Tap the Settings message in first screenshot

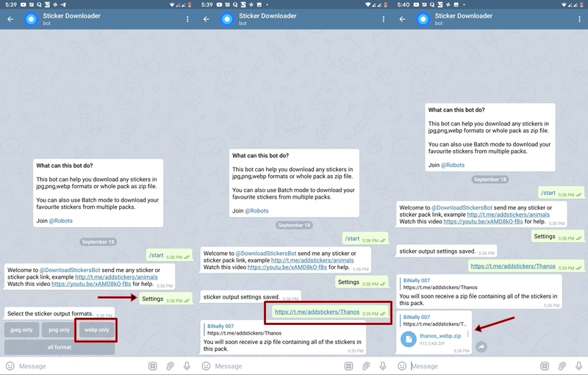click(x=165, y=299)
